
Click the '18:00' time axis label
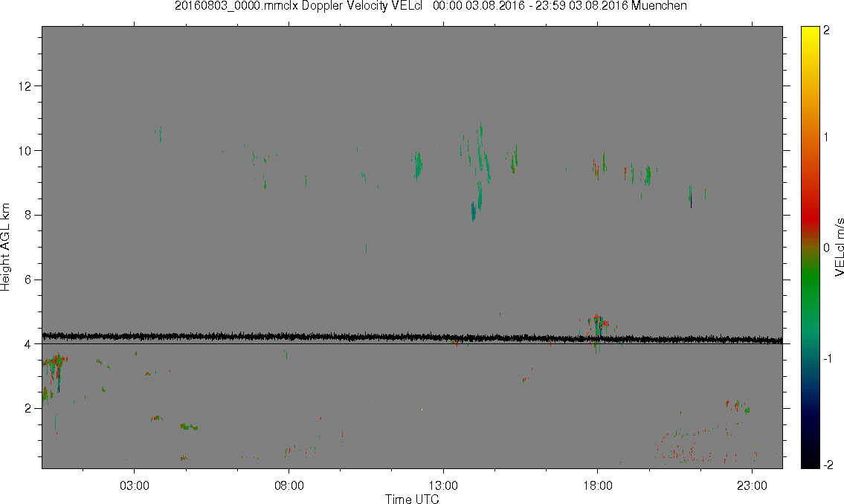pyautogui.click(x=597, y=485)
